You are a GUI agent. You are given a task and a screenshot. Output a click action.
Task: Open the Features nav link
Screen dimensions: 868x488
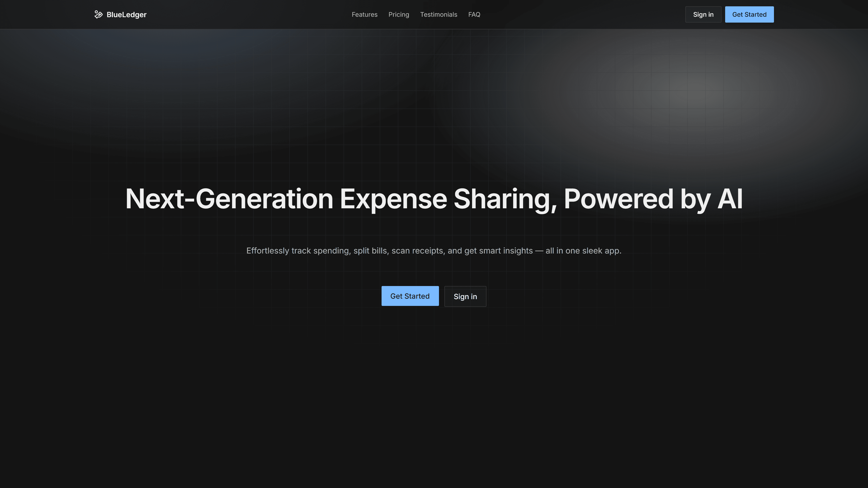(x=364, y=14)
